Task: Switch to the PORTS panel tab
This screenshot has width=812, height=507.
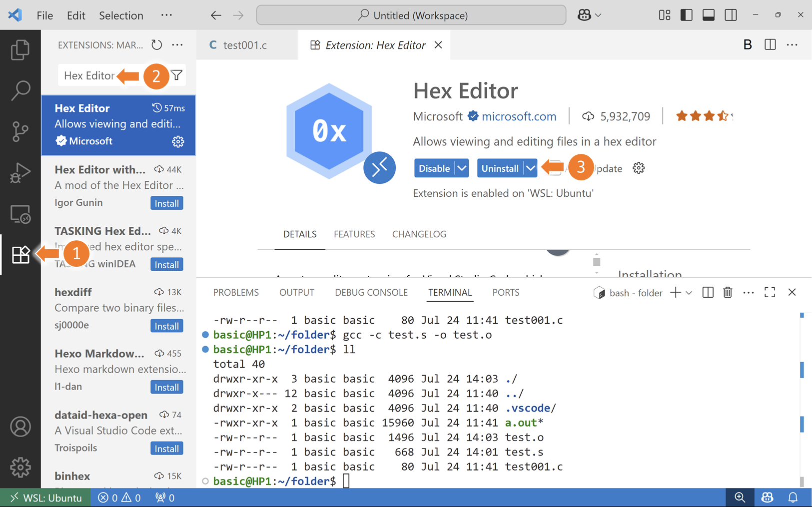Action: tap(506, 293)
